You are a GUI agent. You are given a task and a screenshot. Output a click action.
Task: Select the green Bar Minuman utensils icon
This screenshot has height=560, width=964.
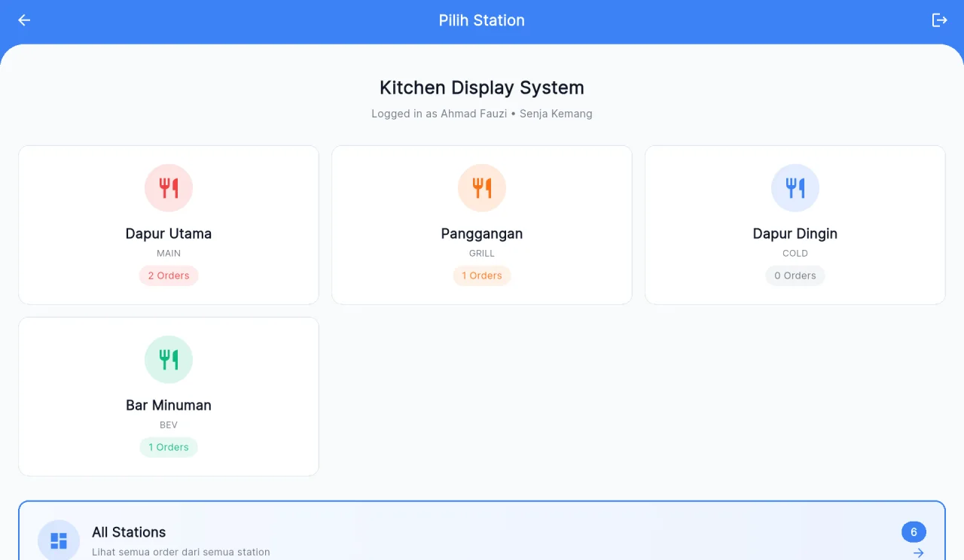[169, 360]
